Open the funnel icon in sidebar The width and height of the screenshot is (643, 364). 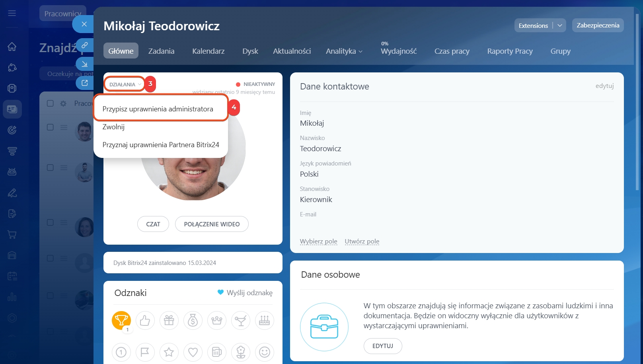pos(12,151)
